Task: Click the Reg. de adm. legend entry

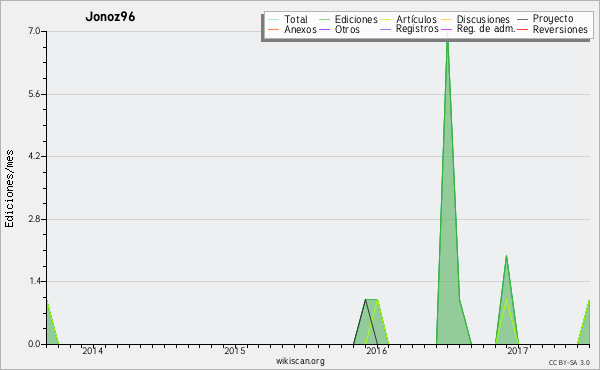Action: [486, 29]
